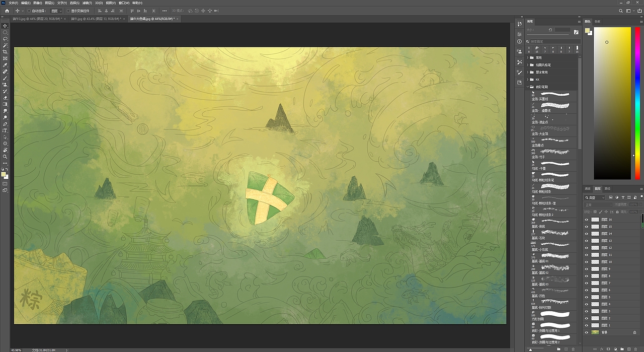Select the 图层 12 layer
Viewport: 644px width, 352px height.
click(x=613, y=248)
